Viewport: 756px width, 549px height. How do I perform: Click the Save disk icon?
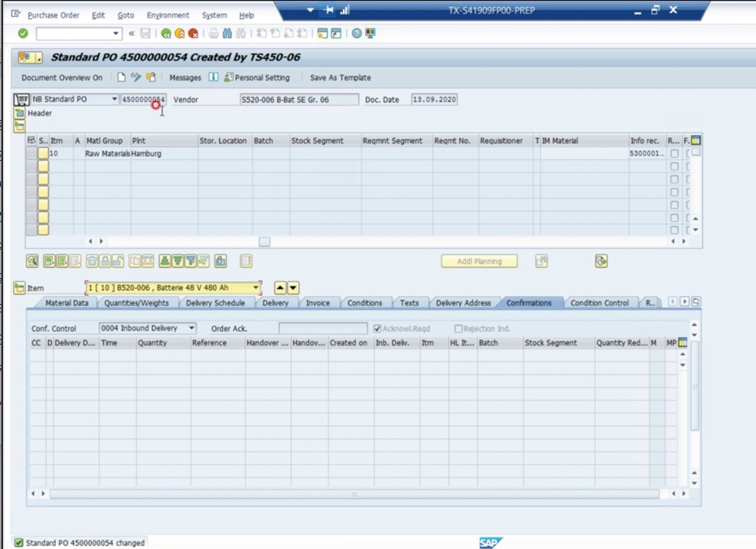pos(145,33)
